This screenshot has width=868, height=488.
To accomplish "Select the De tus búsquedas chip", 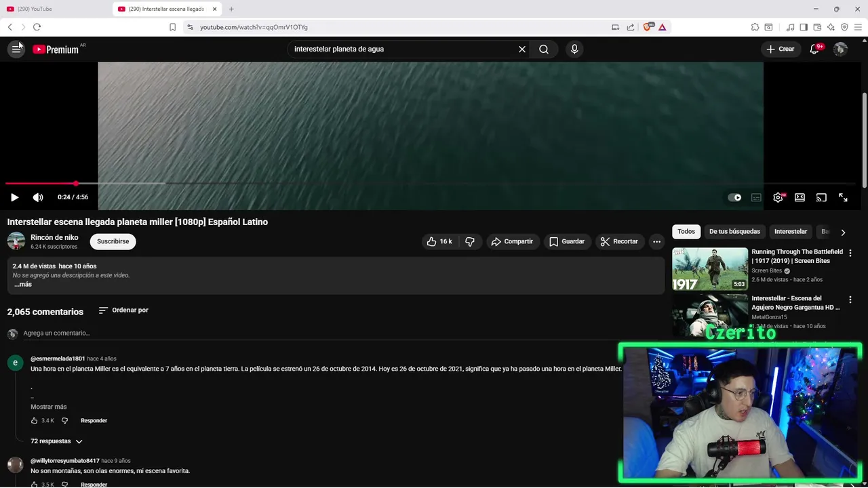I will click(734, 232).
